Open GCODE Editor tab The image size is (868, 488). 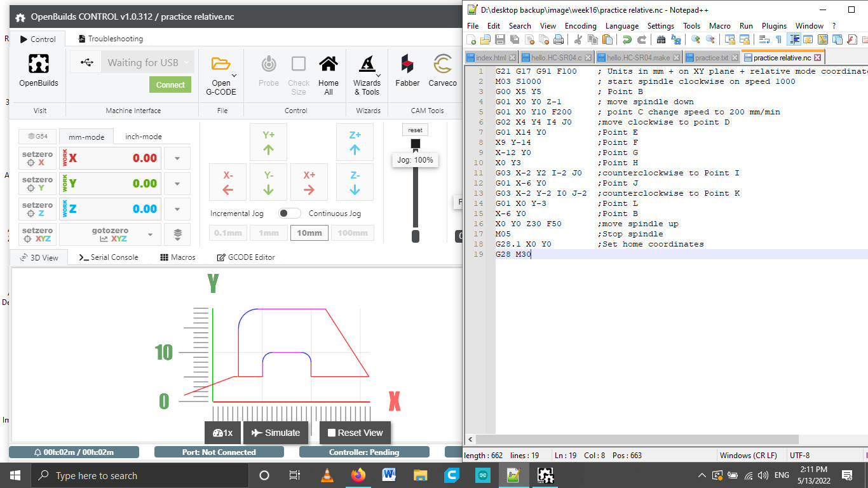[x=246, y=257]
